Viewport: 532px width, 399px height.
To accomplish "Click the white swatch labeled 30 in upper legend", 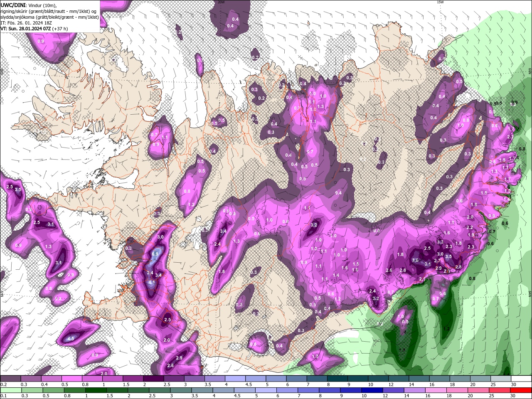I will pos(521,379).
